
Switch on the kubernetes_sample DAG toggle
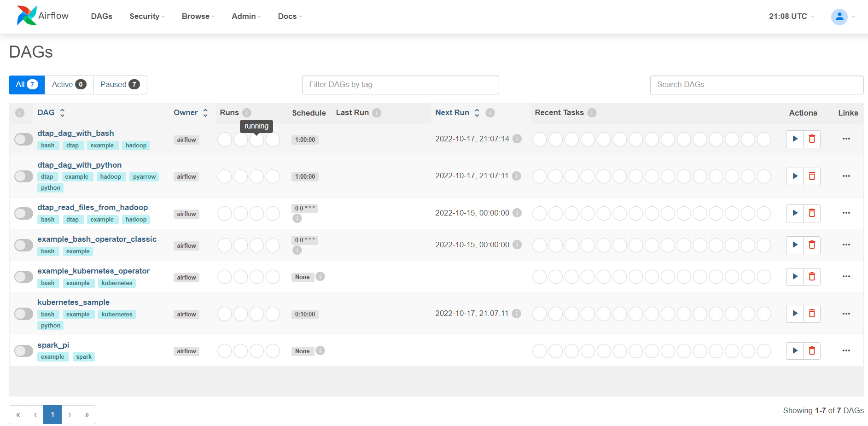point(23,314)
